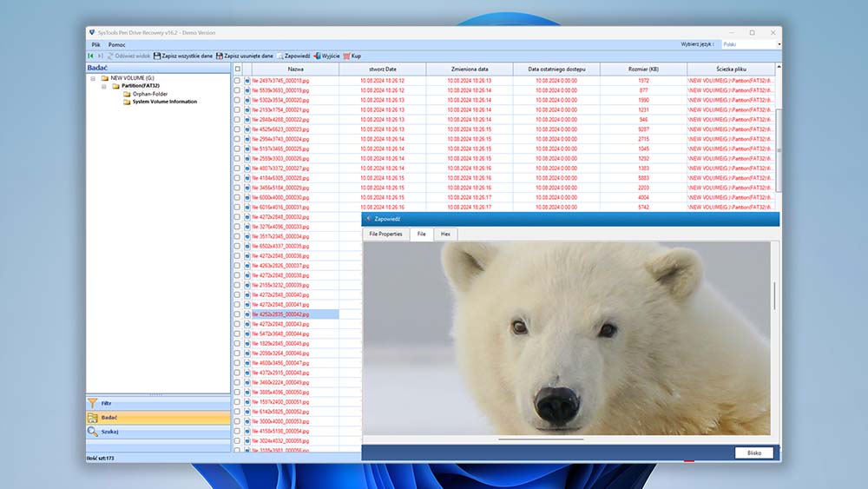This screenshot has width=868, height=489.
Task: Click the Zapowiedź preview panel title icon
Action: click(x=369, y=219)
